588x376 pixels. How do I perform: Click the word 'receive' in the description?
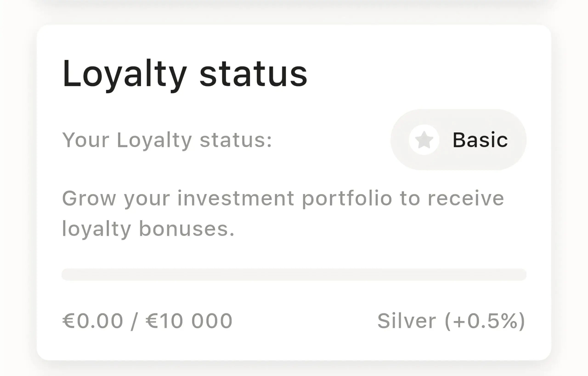[466, 198]
